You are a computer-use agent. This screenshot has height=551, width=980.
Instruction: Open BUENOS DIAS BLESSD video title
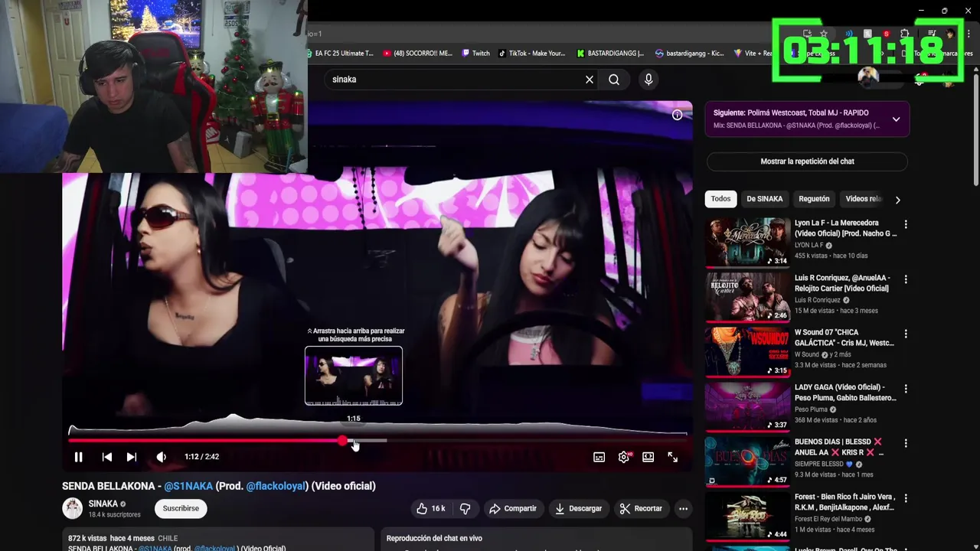click(x=839, y=447)
